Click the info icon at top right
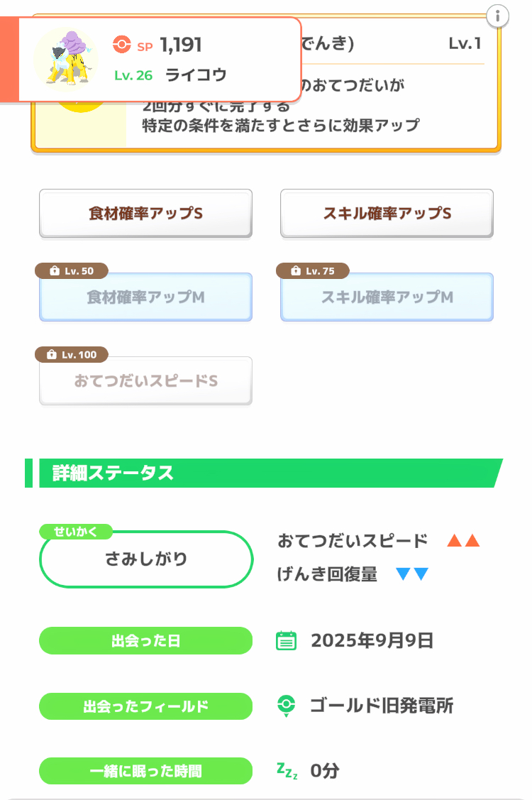This screenshot has width=532, height=800. [x=498, y=16]
